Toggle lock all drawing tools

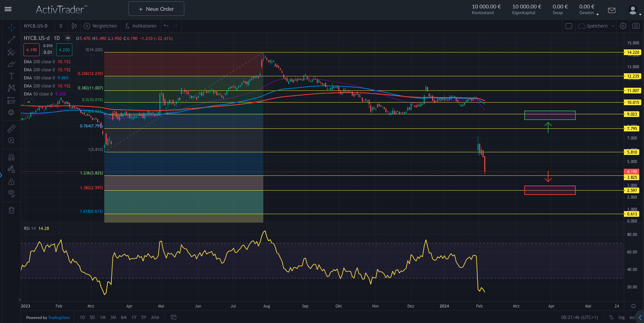11,181
